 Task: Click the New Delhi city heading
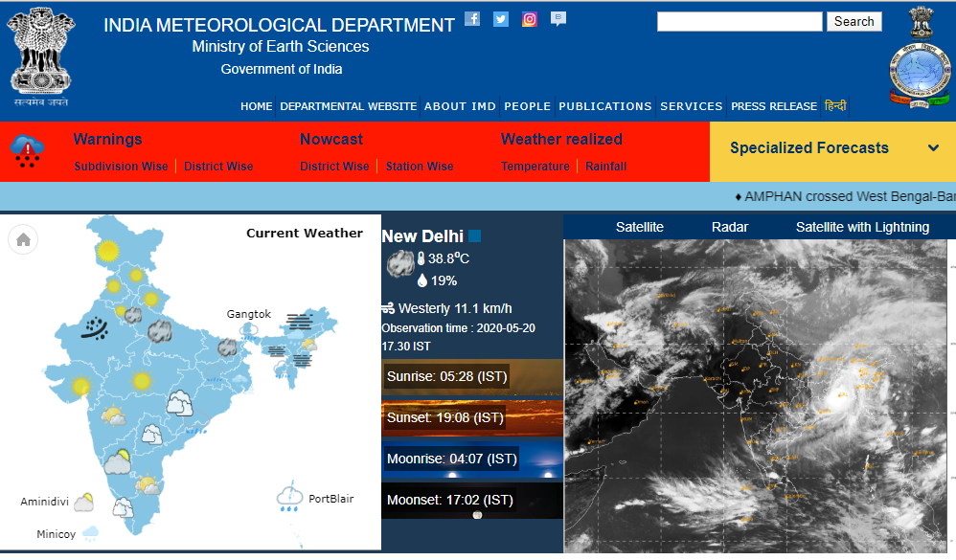(x=422, y=235)
